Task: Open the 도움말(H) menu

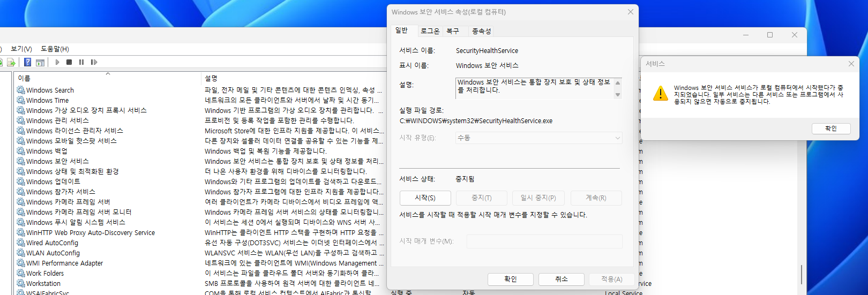Action: tap(55, 49)
